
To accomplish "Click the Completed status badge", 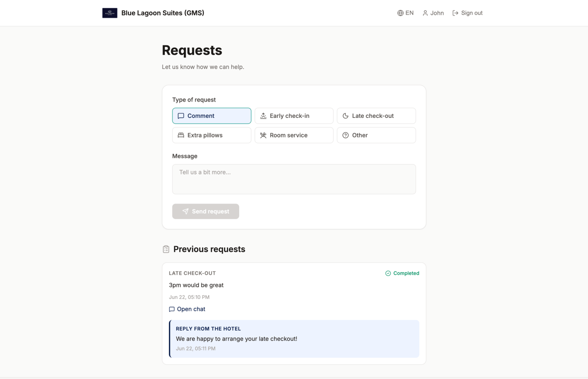I will (402, 273).
